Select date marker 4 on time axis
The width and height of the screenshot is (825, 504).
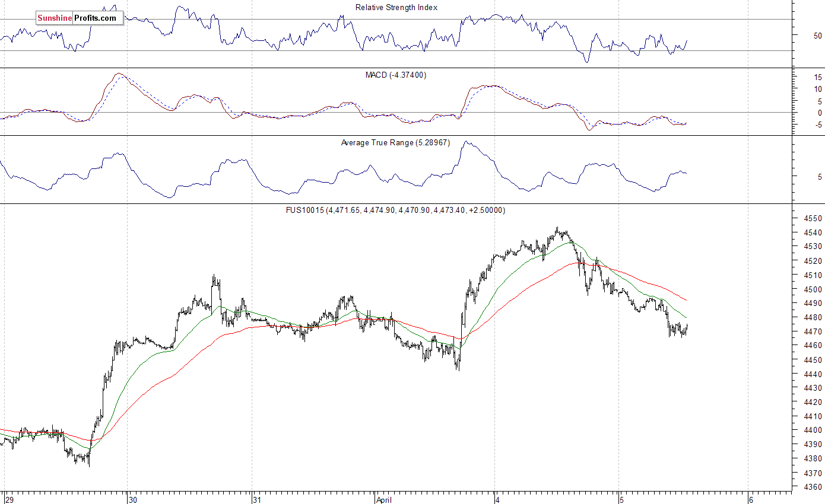(499, 499)
